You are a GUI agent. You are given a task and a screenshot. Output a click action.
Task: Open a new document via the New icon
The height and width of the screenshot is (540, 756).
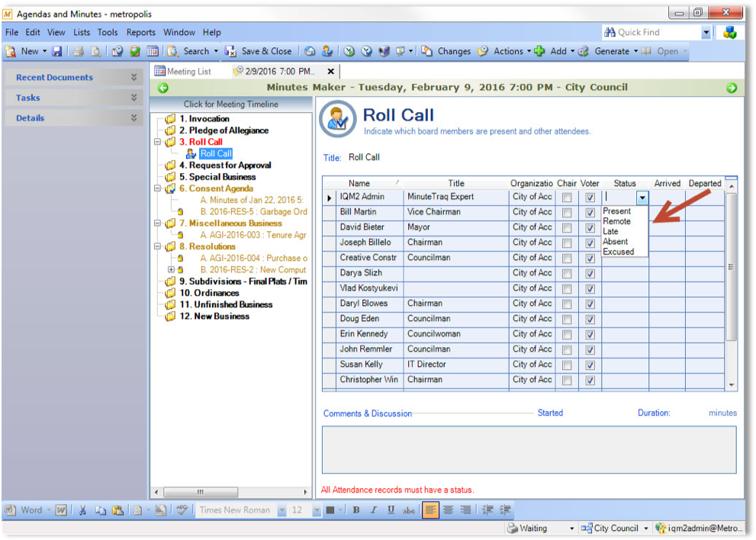tap(11, 51)
